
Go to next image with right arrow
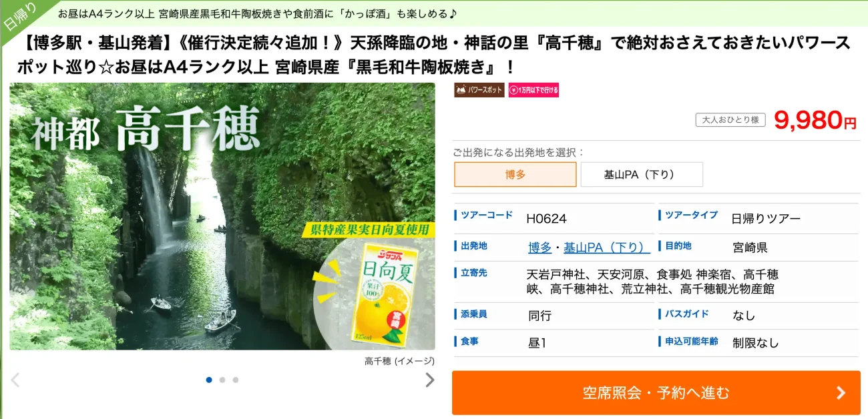tap(430, 380)
